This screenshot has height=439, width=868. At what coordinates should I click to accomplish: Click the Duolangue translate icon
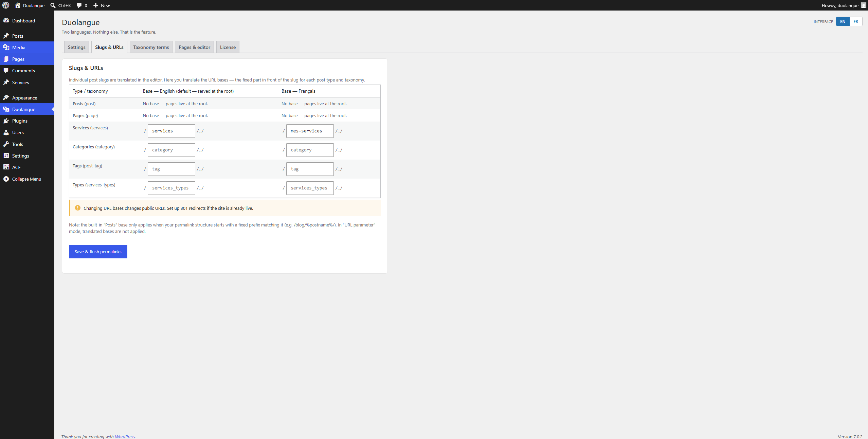(x=6, y=109)
